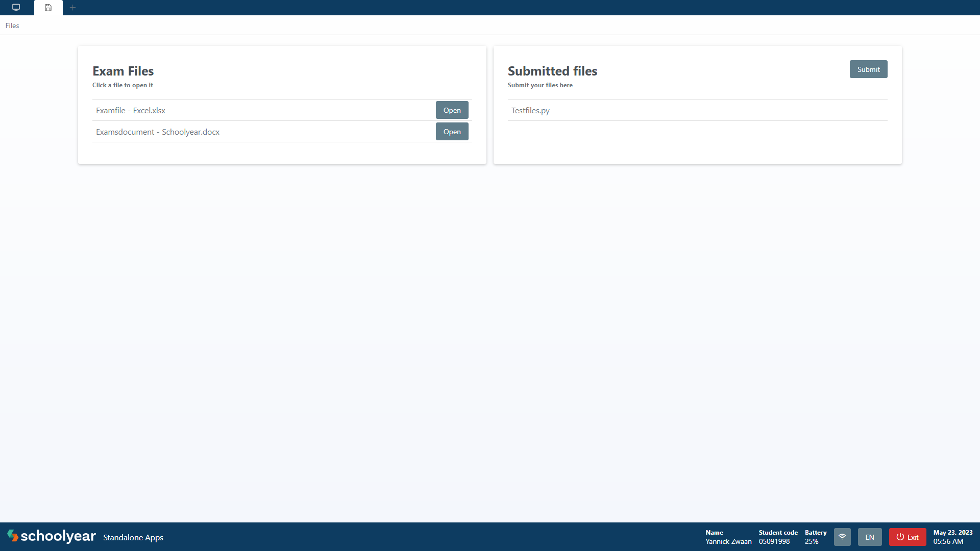The image size is (980, 551).
Task: Click the schoolyear logo
Action: (51, 536)
